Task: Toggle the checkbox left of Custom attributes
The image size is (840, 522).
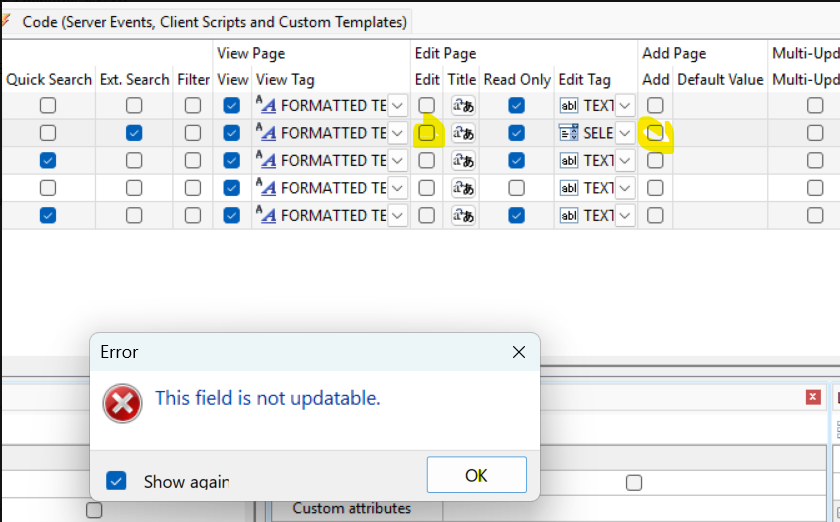Action: 94,510
